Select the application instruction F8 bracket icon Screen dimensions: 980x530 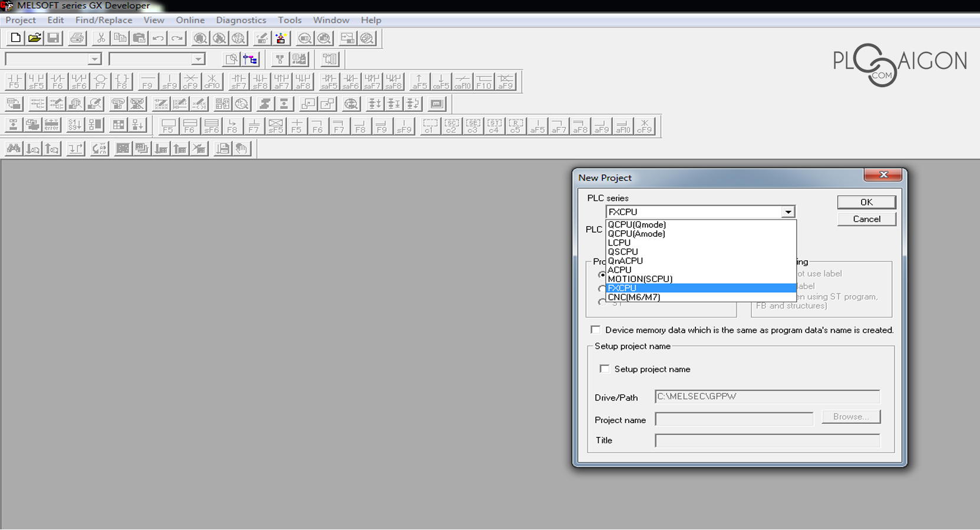click(122, 81)
